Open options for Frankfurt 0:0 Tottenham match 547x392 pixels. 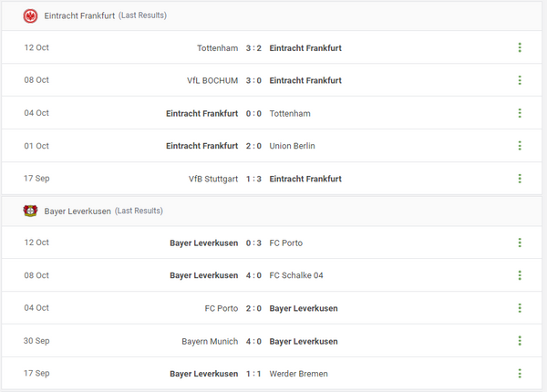click(x=520, y=113)
